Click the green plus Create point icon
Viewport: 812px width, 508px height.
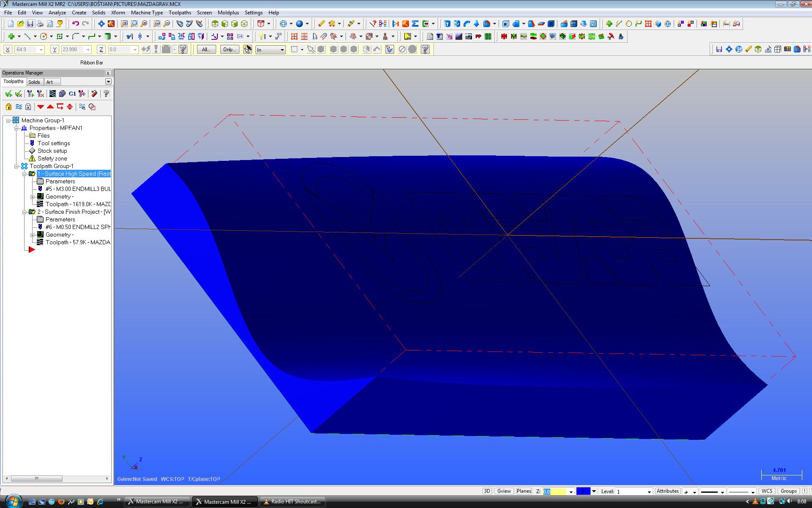11,36
